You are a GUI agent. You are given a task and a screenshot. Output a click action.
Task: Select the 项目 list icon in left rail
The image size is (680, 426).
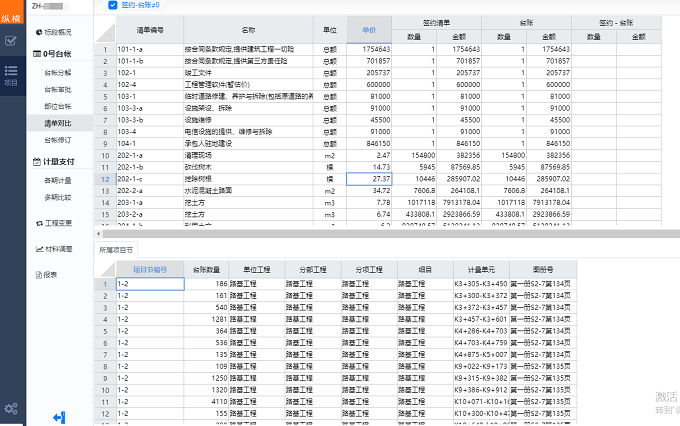(x=11, y=74)
